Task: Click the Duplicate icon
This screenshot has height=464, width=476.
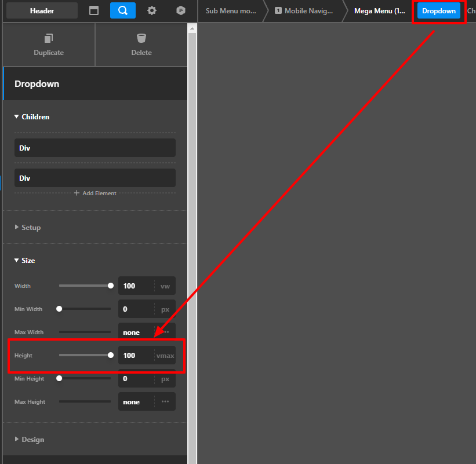Action: coord(49,39)
